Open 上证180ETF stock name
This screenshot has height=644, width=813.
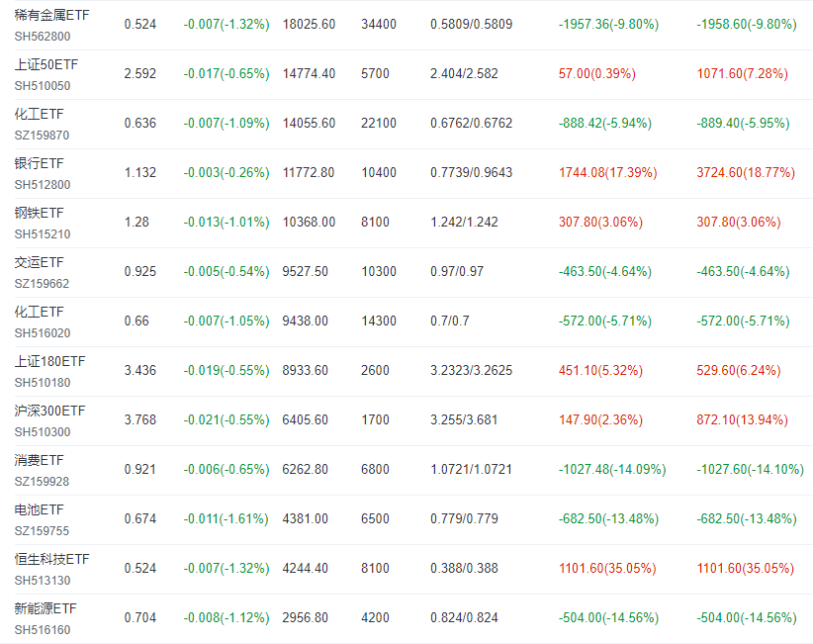tap(49, 361)
